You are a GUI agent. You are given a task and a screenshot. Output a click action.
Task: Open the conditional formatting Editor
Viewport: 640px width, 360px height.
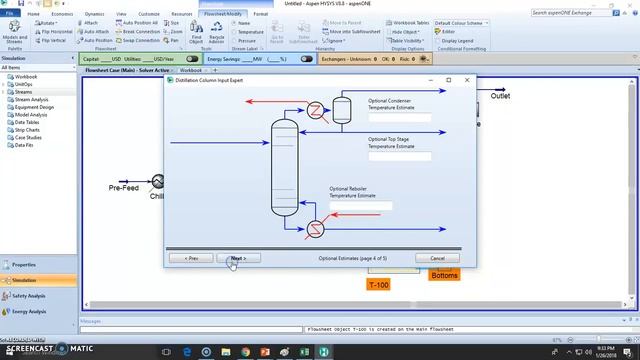[445, 31]
